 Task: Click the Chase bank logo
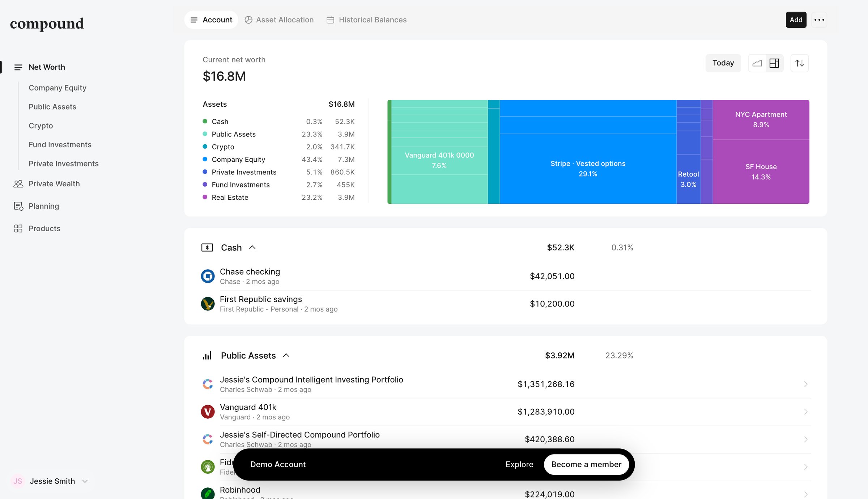[x=208, y=276]
